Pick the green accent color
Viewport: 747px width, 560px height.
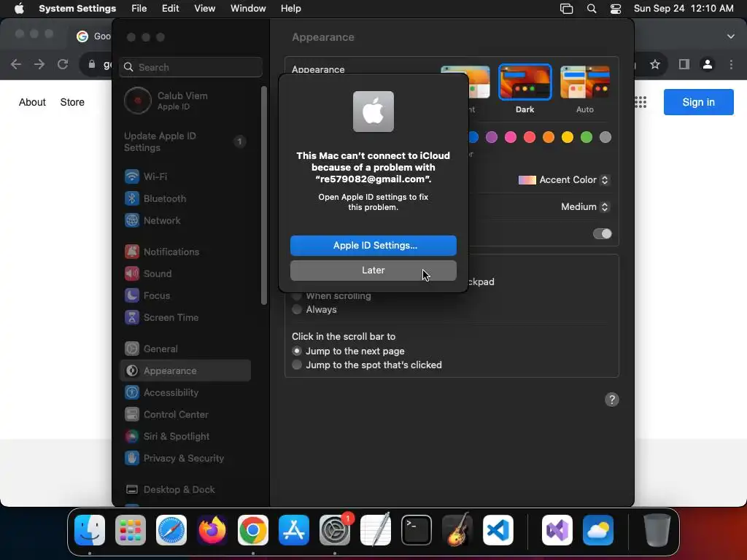[x=587, y=138]
